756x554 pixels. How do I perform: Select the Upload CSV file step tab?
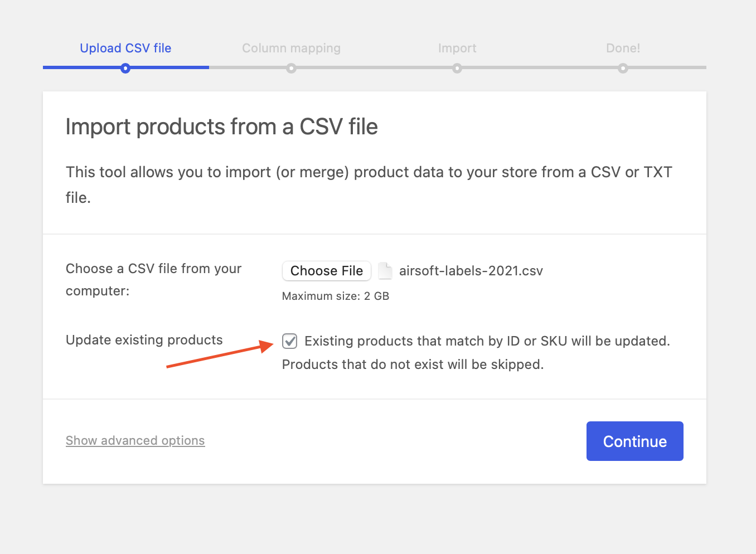coord(125,48)
